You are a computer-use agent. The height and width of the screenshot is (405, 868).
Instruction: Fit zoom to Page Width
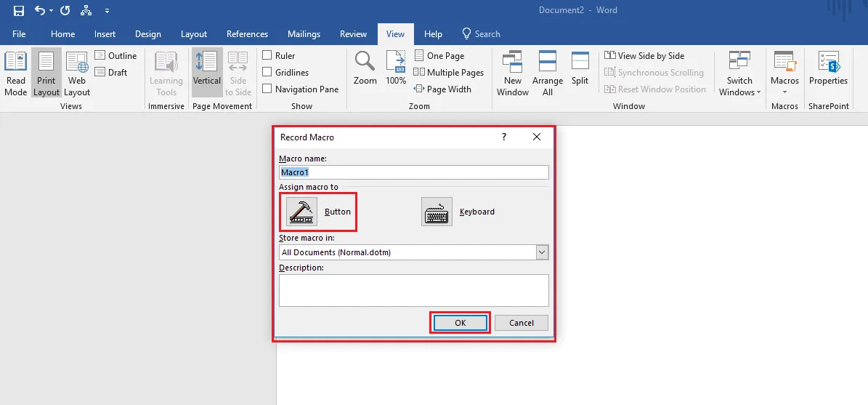point(442,89)
